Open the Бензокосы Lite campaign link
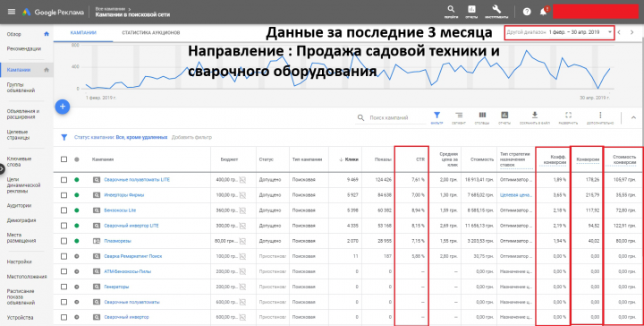 click(x=120, y=210)
